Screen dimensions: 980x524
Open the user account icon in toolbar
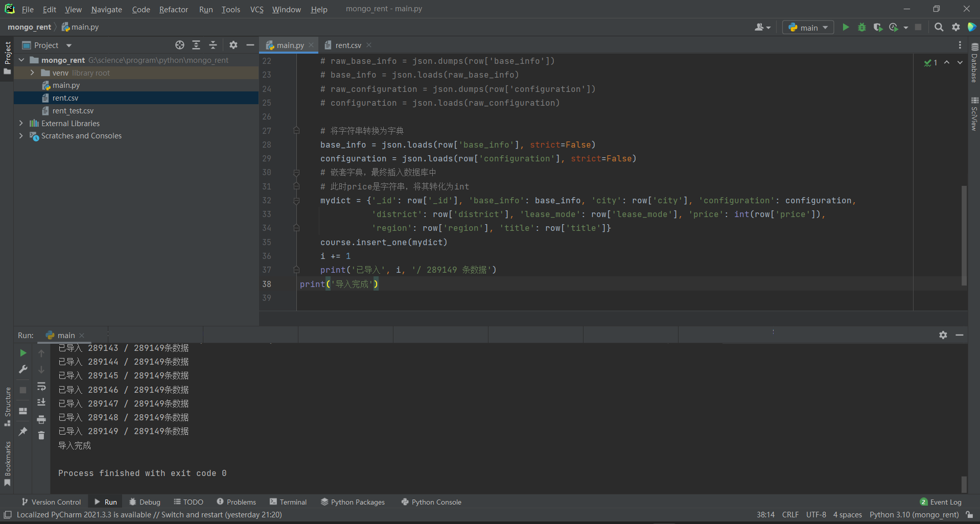pos(762,27)
